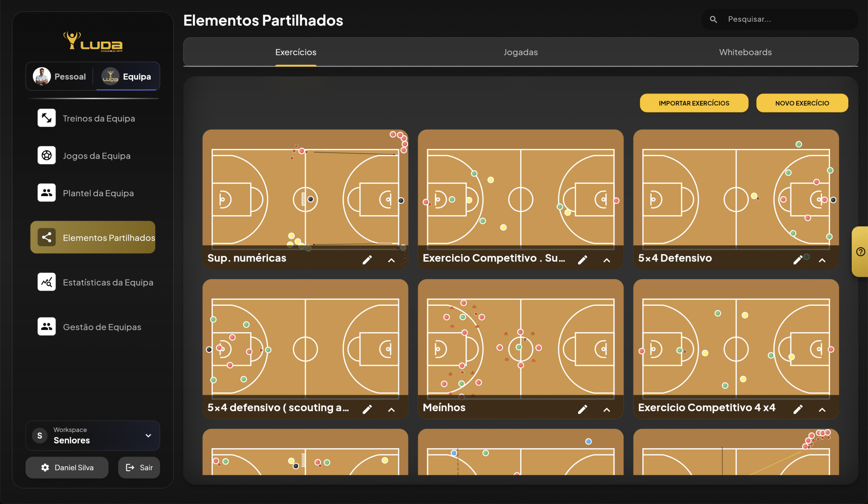Switch to the Jogadas tab
Viewport: 868px width, 504px height.
[x=520, y=52]
